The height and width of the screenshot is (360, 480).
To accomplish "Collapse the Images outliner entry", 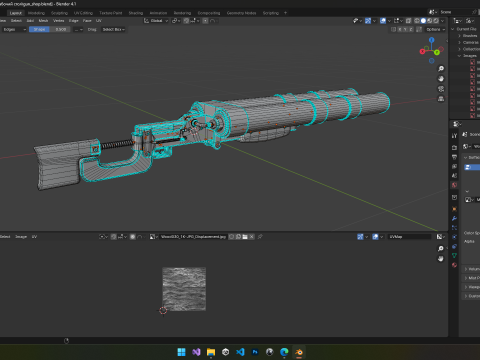I will pyautogui.click(x=459, y=56).
